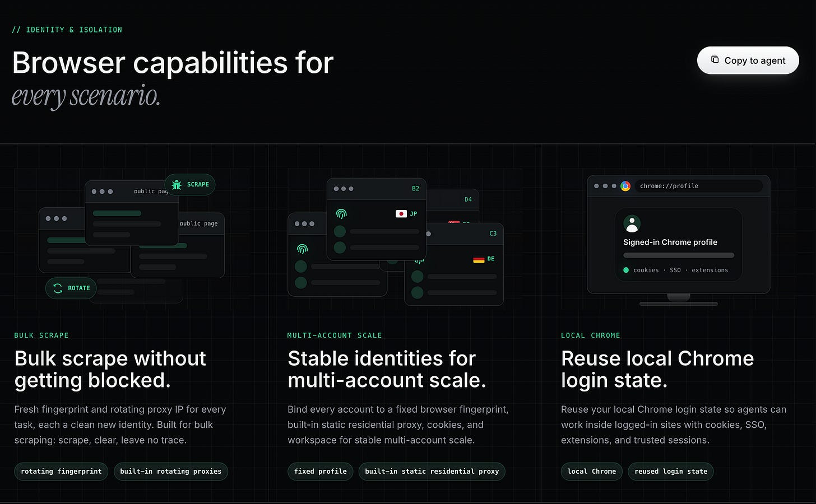Click the Browser capabilities for headline

coord(173,63)
